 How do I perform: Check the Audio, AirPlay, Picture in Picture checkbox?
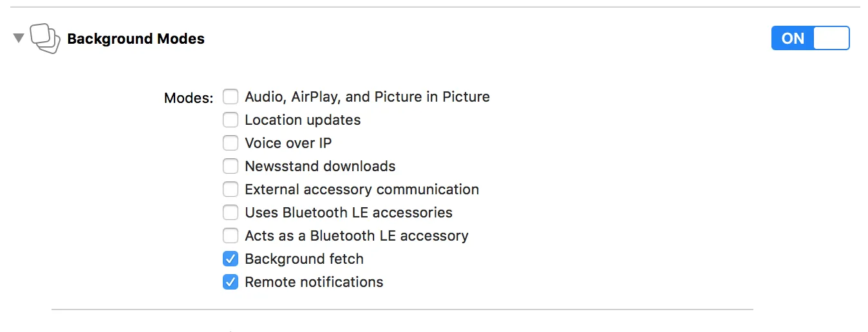(231, 97)
